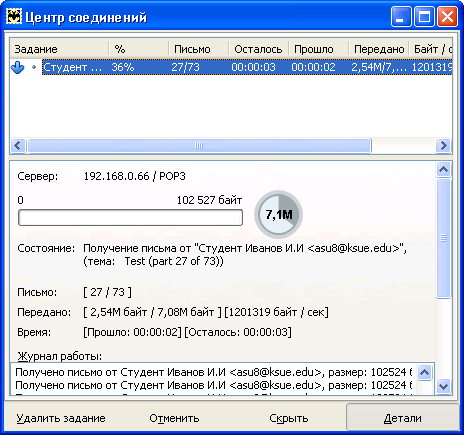Toggle the Детали button
The width and height of the screenshot is (464, 435).
[x=402, y=418]
